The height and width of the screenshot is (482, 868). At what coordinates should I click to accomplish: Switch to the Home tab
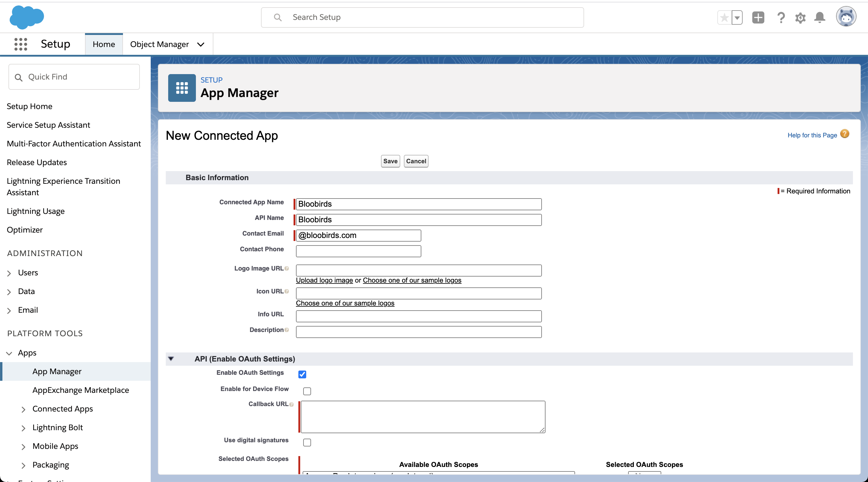(x=104, y=44)
